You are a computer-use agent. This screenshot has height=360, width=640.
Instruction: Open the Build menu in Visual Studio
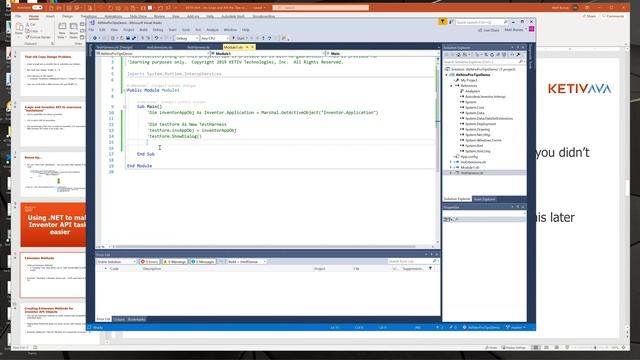coord(143,30)
